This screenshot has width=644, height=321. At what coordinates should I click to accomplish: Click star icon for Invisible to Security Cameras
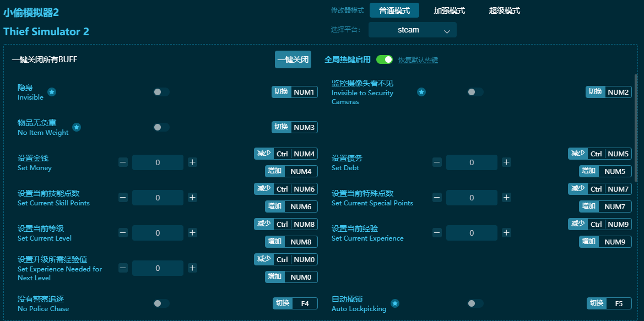click(x=421, y=92)
